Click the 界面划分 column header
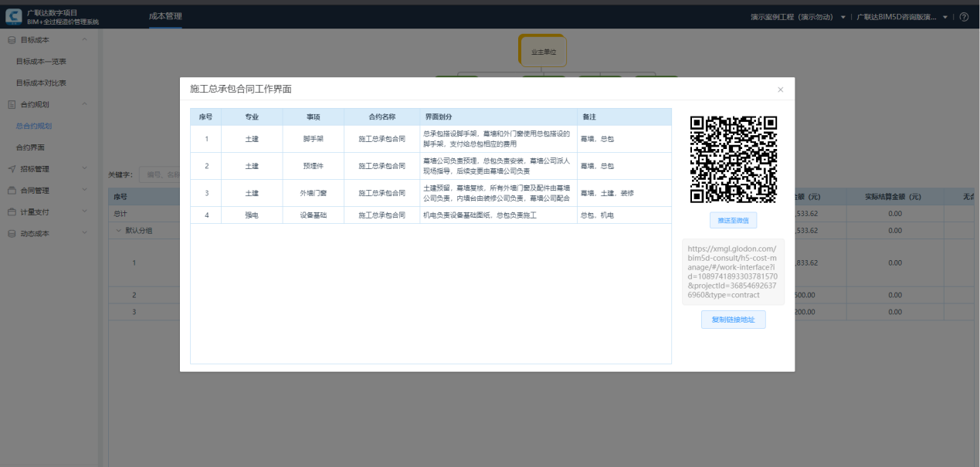Viewport: 980px width, 467px height. tap(499, 117)
